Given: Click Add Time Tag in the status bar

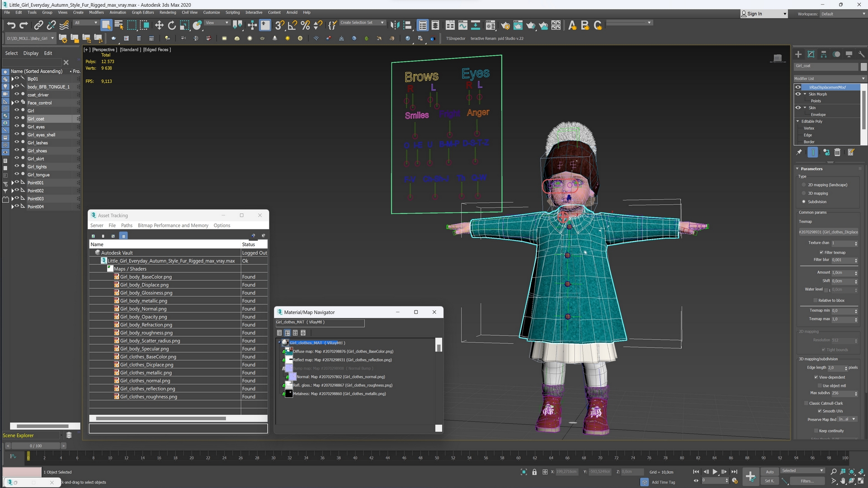Looking at the screenshot, I should tap(663, 482).
